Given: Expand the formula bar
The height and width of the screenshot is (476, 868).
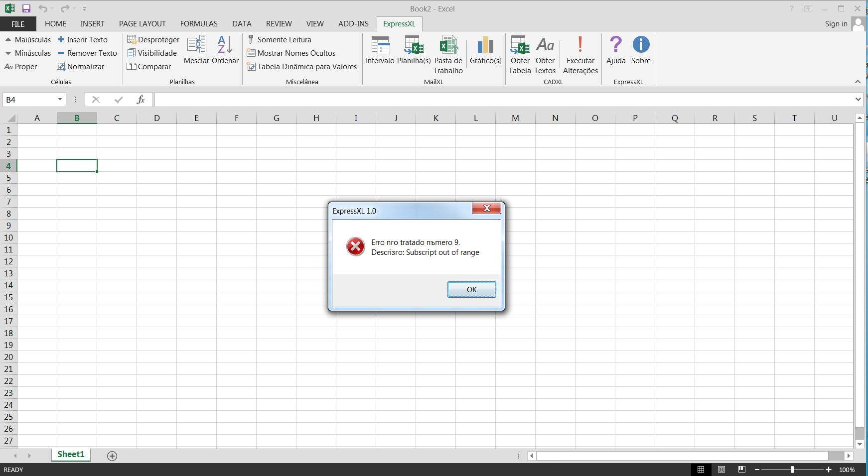Looking at the screenshot, I should [x=858, y=100].
